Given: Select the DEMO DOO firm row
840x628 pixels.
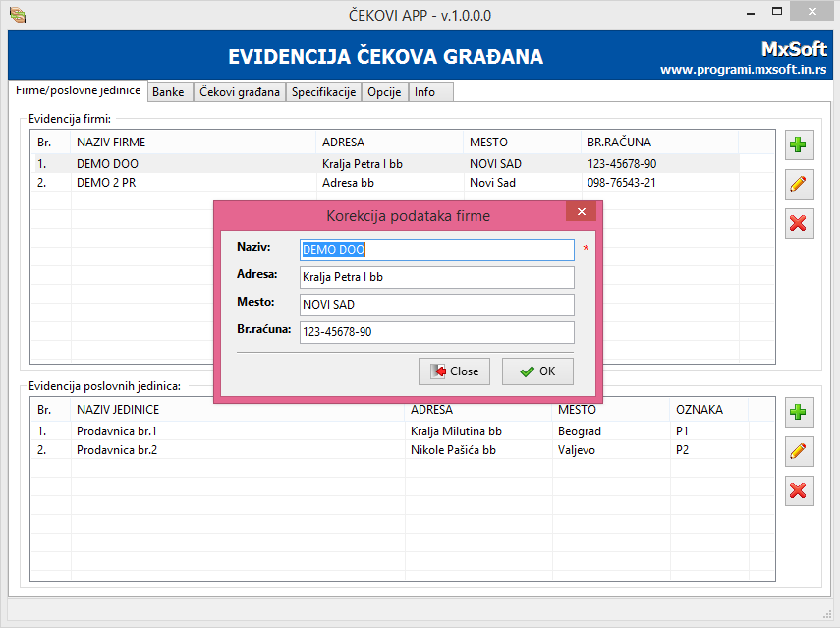Looking at the screenshot, I should pyautogui.click(x=386, y=164).
